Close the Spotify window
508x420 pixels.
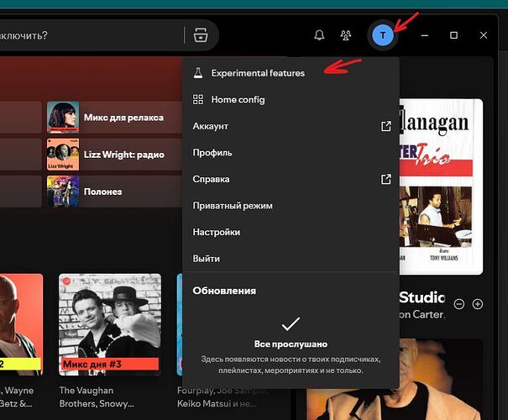[x=484, y=35]
